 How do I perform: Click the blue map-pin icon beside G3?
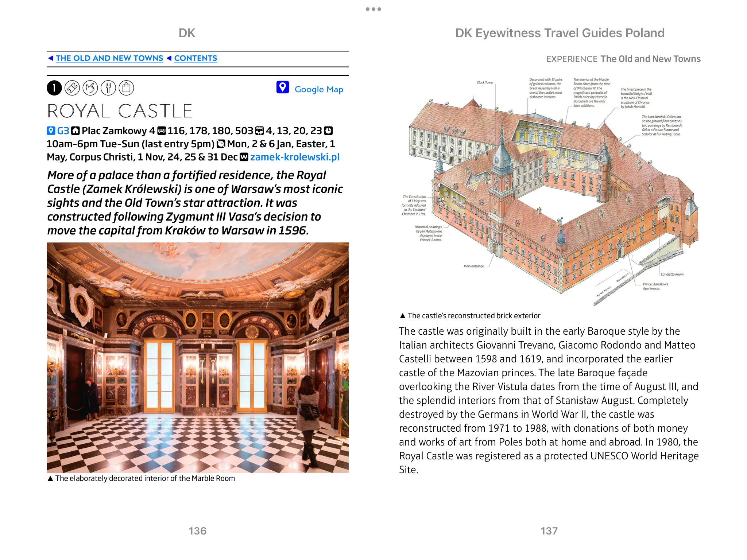pos(51,131)
